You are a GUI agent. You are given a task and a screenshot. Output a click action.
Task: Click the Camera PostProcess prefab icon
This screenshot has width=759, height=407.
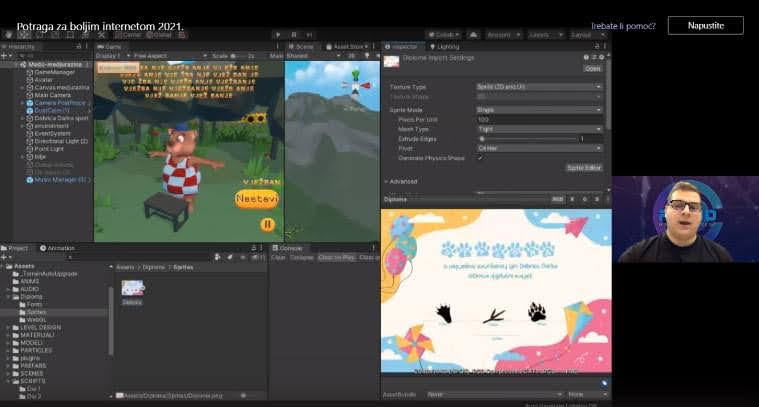(30, 103)
